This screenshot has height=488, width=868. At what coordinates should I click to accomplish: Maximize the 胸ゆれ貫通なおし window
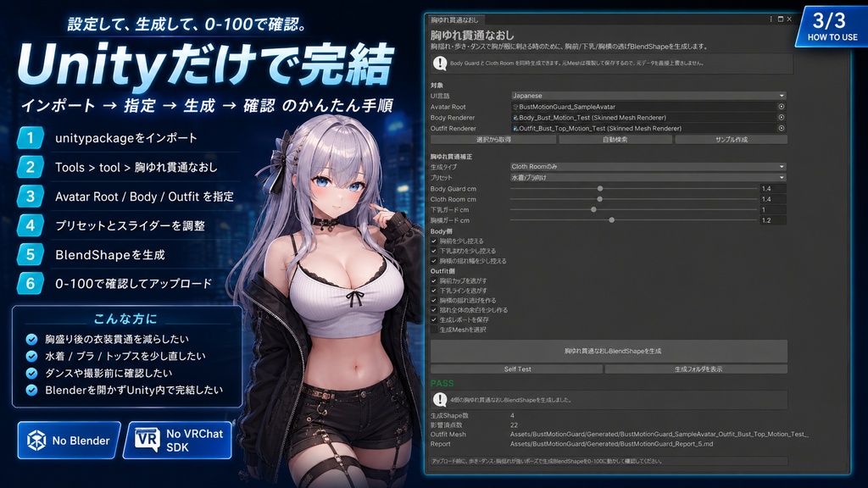(781, 19)
